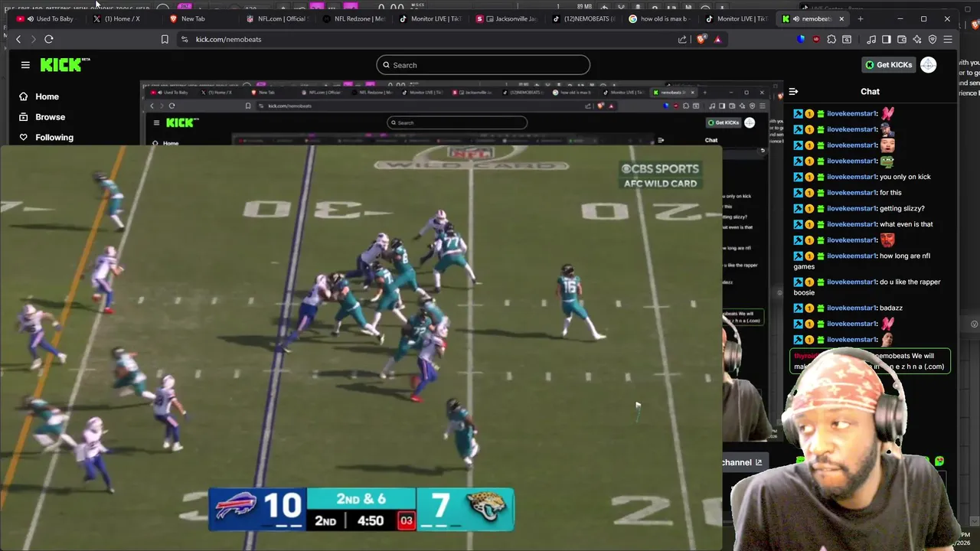Reload the kick.com page
Viewport: 980px width, 551px height.
(49, 39)
